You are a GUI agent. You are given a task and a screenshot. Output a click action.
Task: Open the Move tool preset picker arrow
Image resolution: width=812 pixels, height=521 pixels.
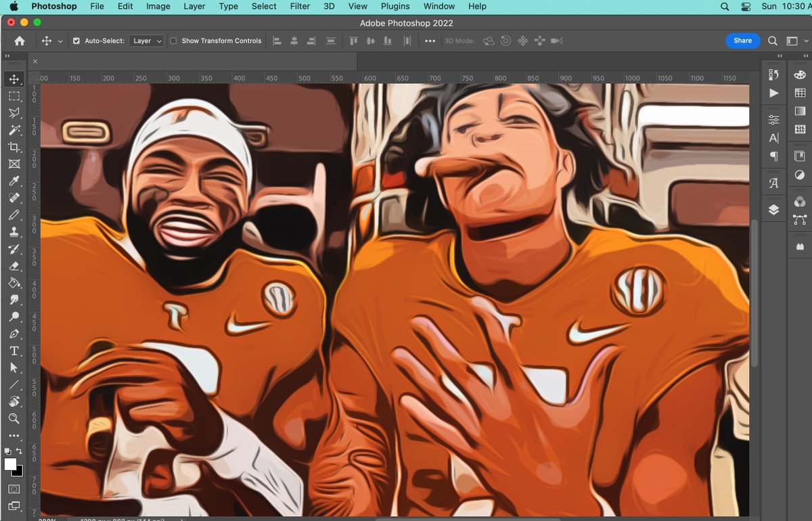tap(60, 41)
